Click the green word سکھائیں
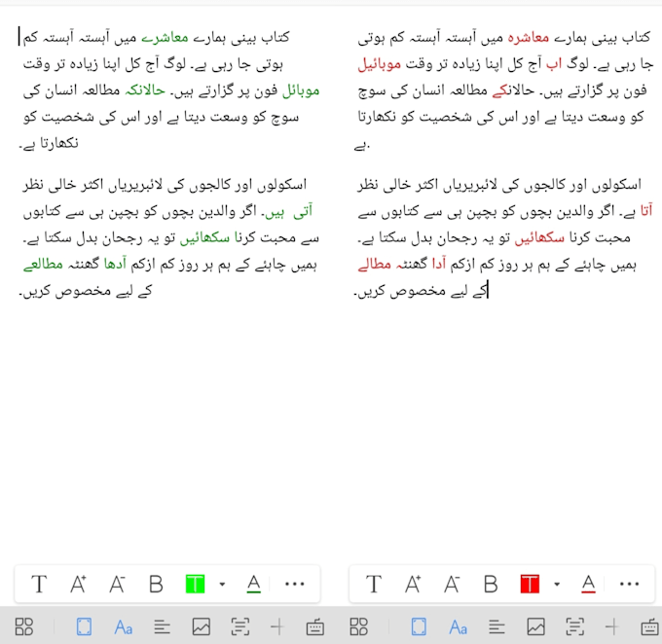 204,237
